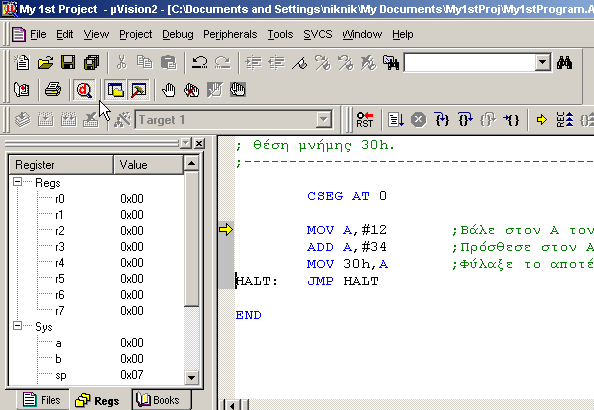This screenshot has height=410, width=594.
Task: Reset the CPU using the RST icon
Action: point(364,120)
